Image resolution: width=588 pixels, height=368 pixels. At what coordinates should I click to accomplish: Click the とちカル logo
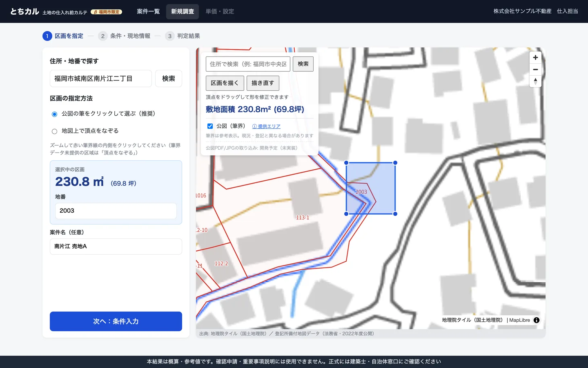(24, 11)
